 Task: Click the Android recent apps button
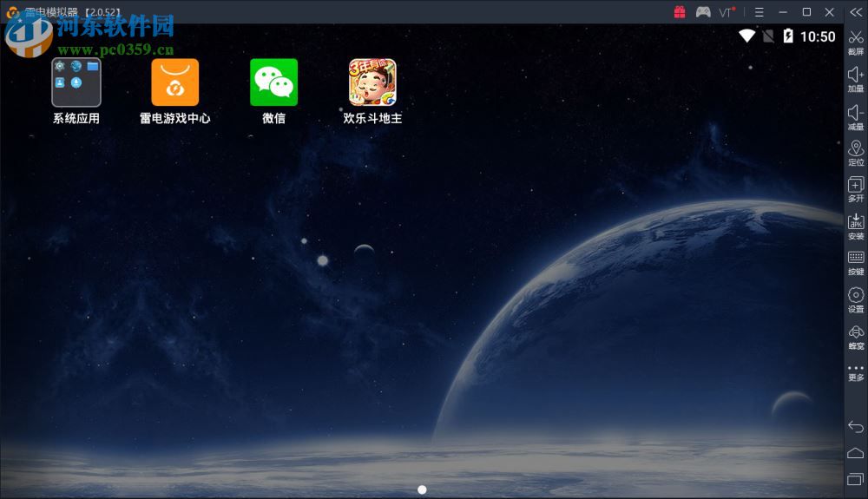point(856,479)
